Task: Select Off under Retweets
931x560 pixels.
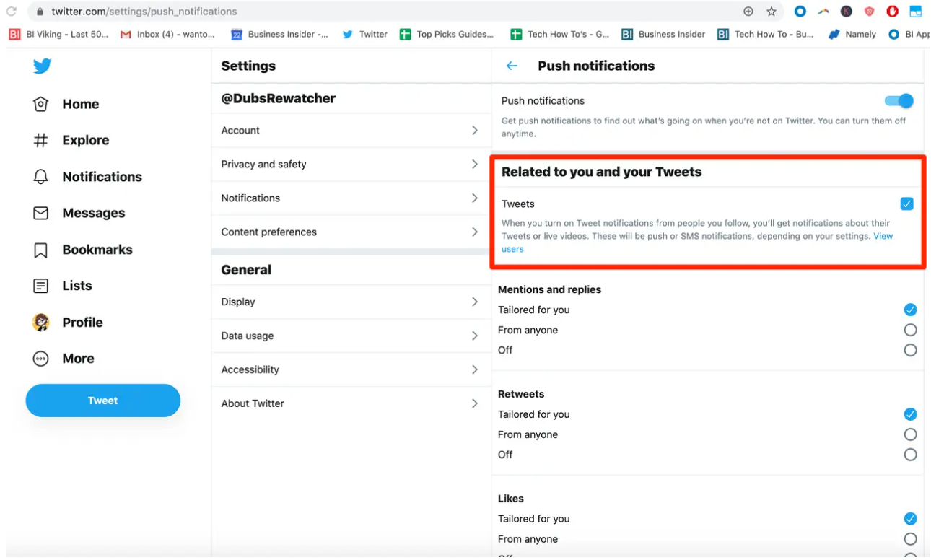Action: click(910, 455)
